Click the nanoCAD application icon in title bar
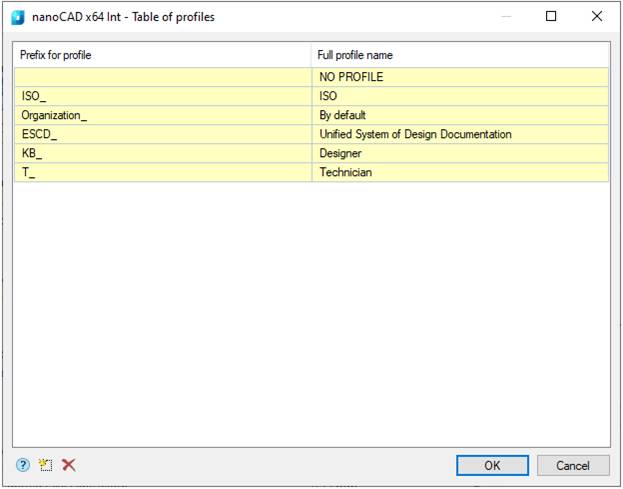The width and height of the screenshot is (623, 489). point(18,17)
